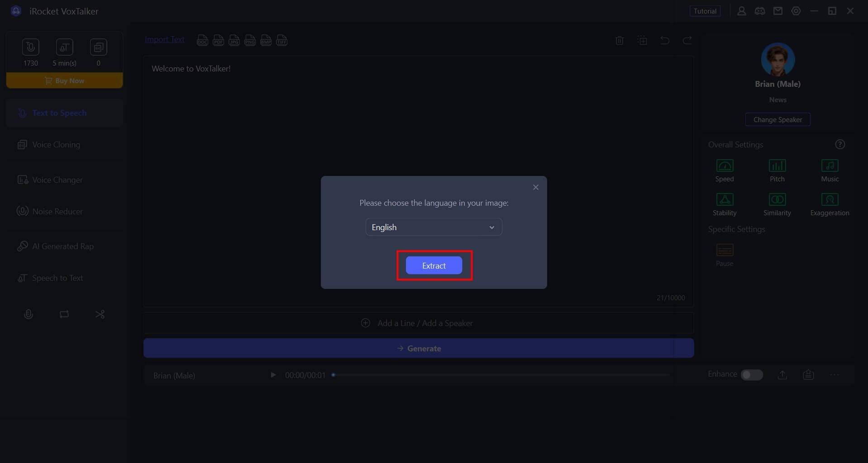
Task: Play the Brian (Male) audio track
Action: pyautogui.click(x=273, y=375)
